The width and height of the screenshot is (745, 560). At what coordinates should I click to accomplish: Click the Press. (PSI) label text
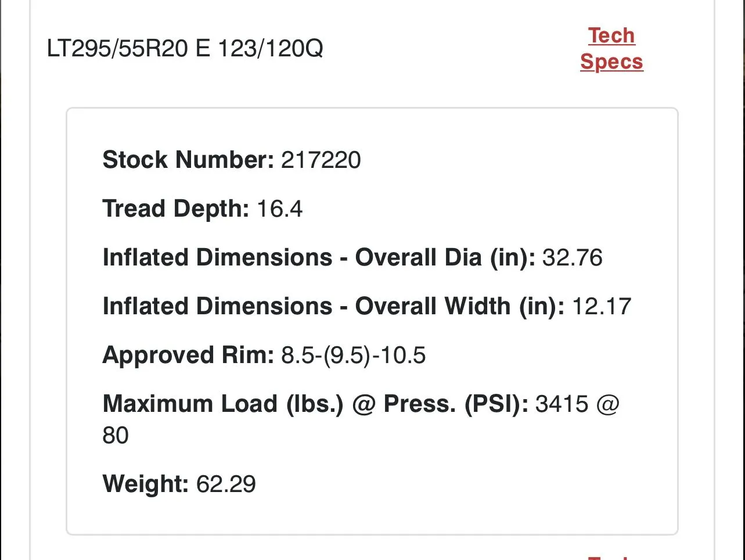coord(456,404)
